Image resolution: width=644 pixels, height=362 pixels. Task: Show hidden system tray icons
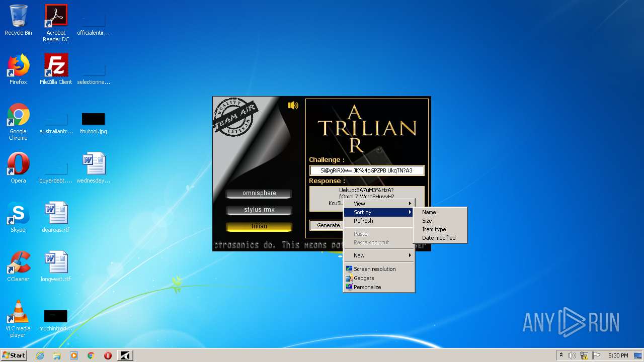point(561,355)
